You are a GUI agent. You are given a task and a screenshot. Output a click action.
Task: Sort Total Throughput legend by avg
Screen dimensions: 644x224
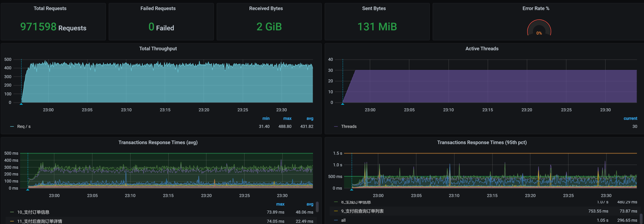pyautogui.click(x=309, y=119)
